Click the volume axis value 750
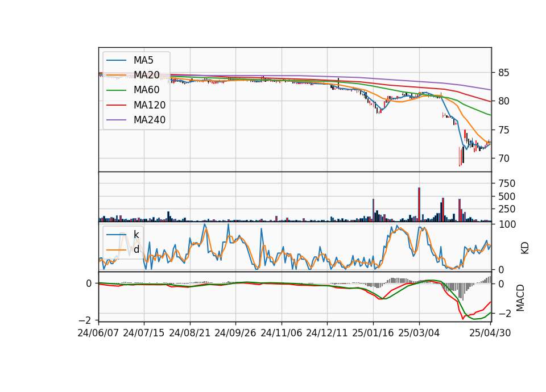This screenshot has height=392, width=546. coord(507,184)
